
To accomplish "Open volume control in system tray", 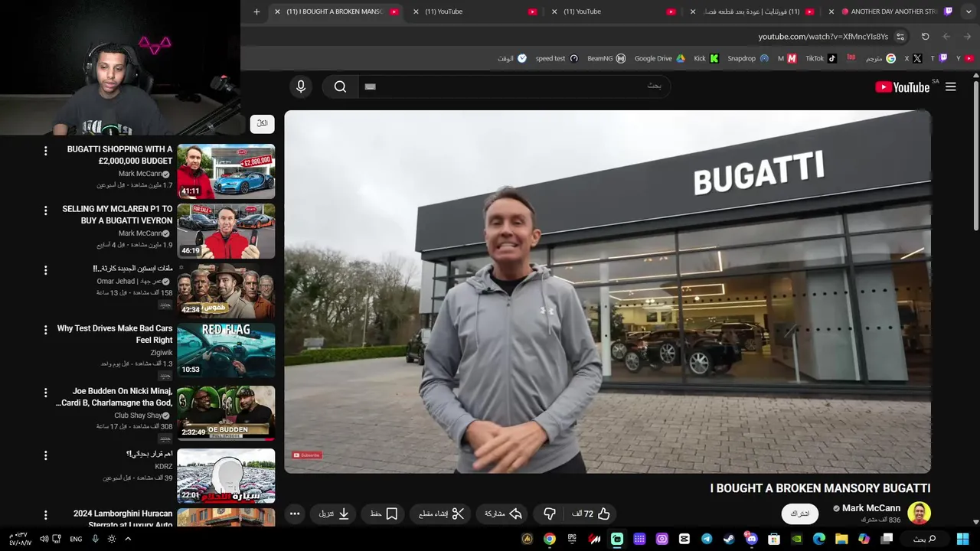I will (44, 539).
